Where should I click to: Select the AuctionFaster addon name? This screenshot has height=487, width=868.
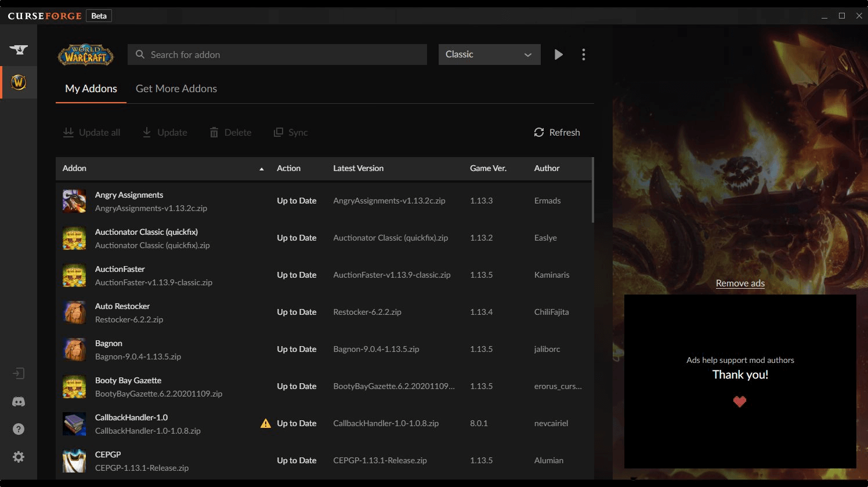click(120, 269)
